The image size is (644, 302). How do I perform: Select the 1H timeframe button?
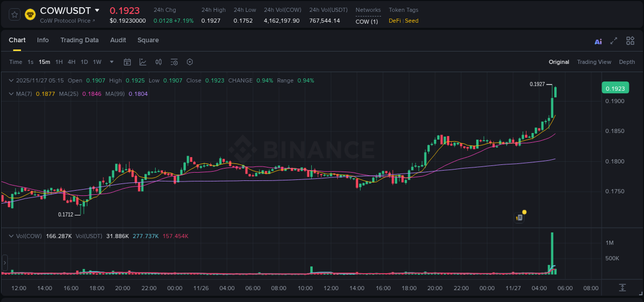60,61
